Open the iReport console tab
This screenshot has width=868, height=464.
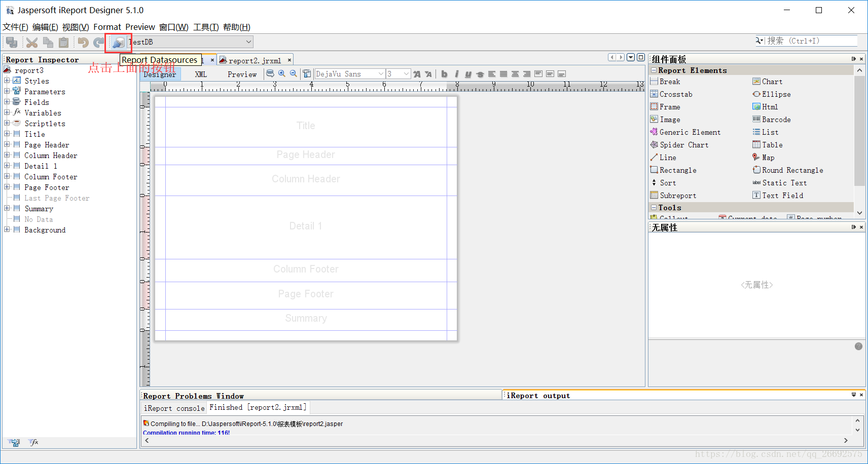174,408
